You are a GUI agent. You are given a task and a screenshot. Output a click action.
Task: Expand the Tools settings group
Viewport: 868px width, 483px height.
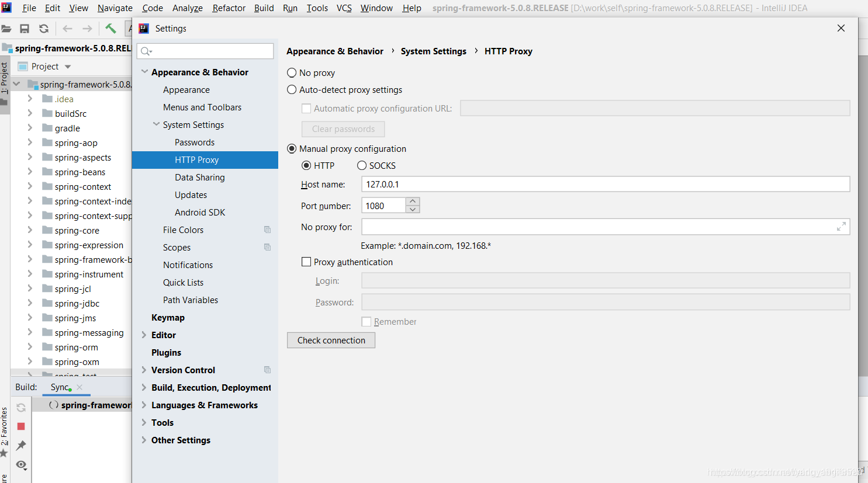coord(144,422)
